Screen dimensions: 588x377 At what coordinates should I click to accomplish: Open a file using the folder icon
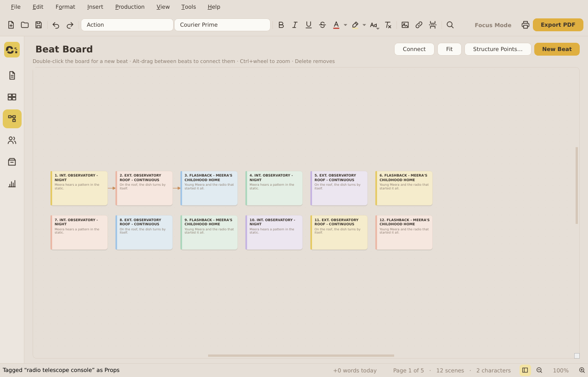pyautogui.click(x=25, y=25)
